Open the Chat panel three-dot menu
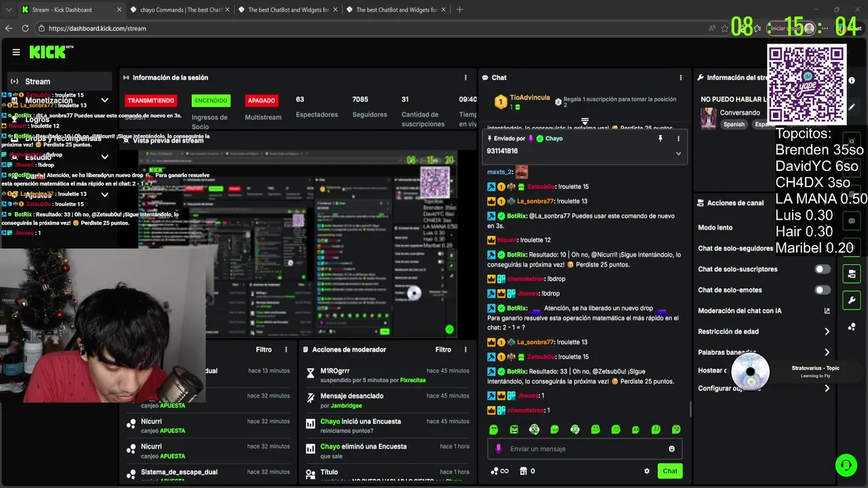This screenshot has width=868, height=488. click(681, 78)
